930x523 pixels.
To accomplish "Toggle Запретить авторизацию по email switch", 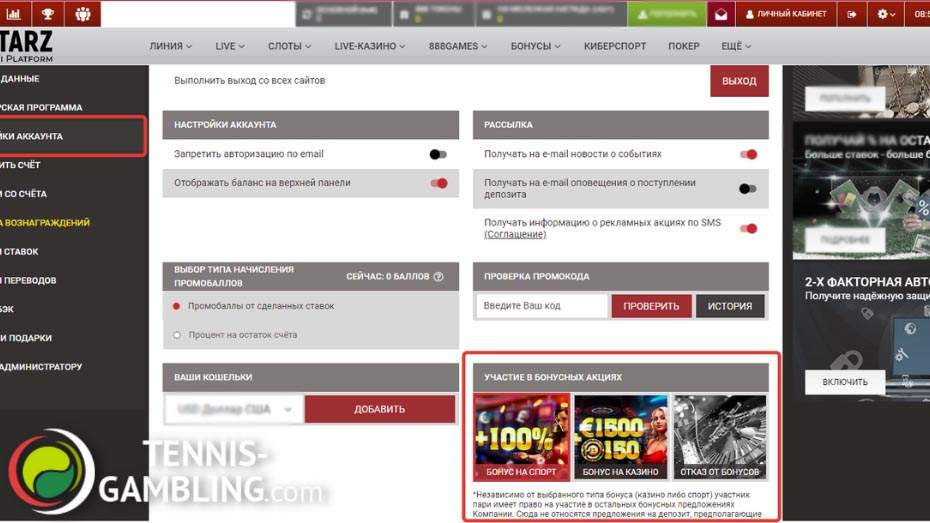I will coord(438,154).
